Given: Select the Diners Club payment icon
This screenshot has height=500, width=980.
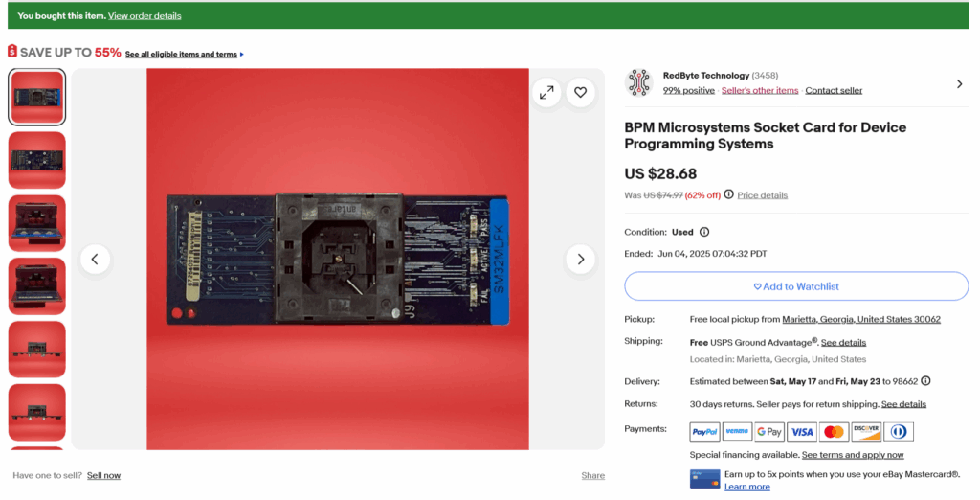Looking at the screenshot, I should (899, 432).
